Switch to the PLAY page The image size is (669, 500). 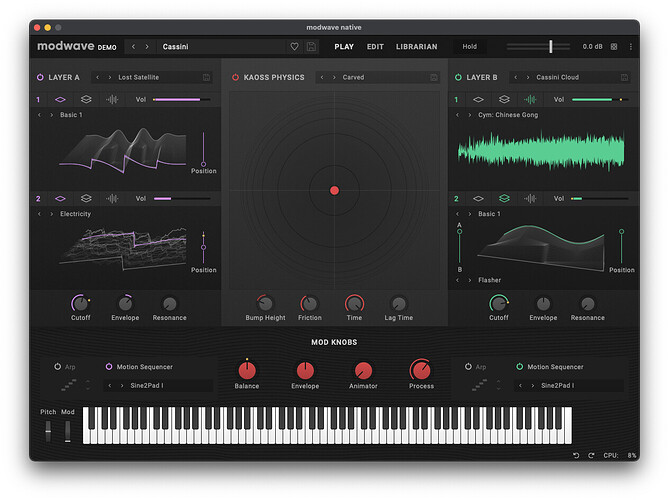(x=344, y=47)
